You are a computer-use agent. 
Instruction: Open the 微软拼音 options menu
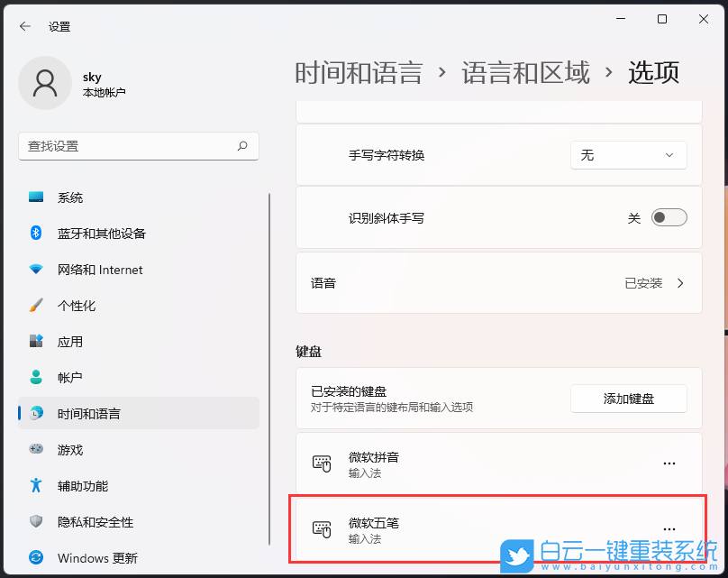click(x=669, y=463)
